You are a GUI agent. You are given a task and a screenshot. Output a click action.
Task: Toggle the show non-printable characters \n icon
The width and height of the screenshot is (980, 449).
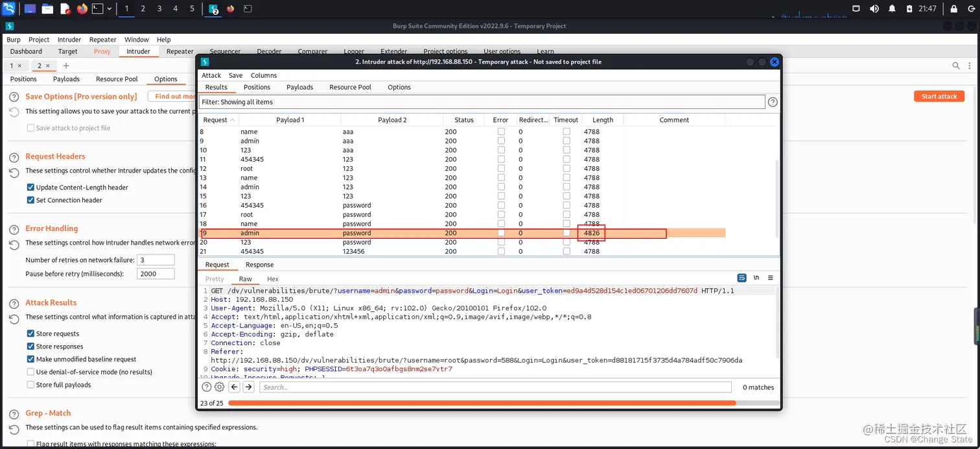click(x=756, y=278)
